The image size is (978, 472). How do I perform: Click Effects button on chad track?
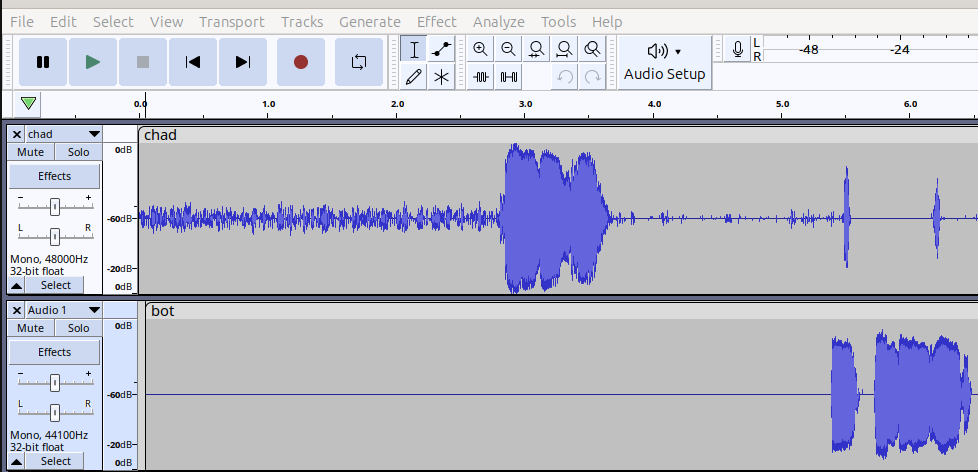[54, 176]
